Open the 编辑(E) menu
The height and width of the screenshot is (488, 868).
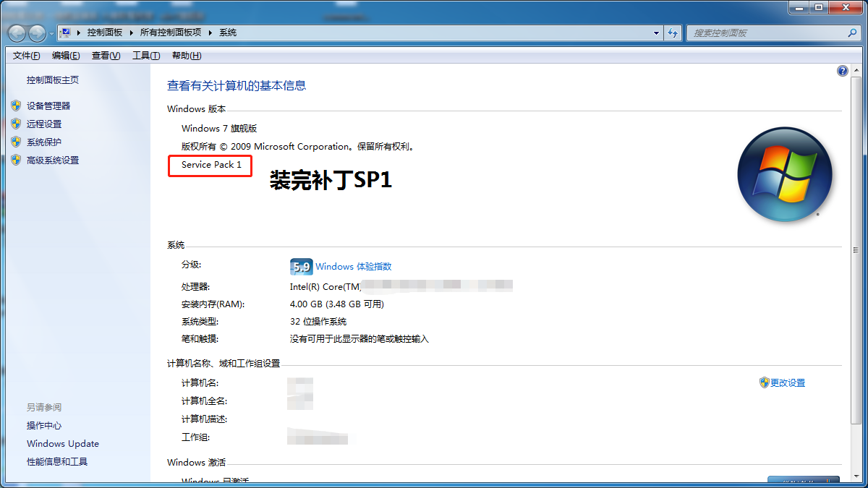pos(66,56)
